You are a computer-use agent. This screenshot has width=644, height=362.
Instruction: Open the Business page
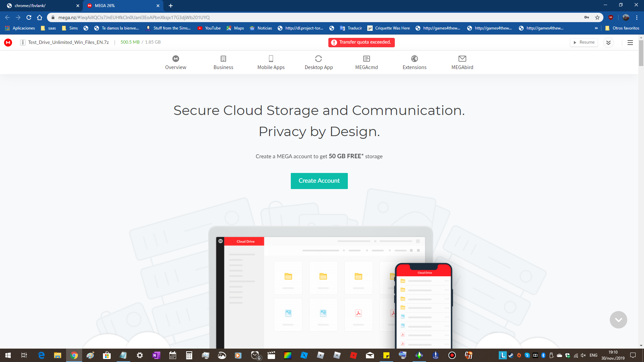[x=223, y=62]
